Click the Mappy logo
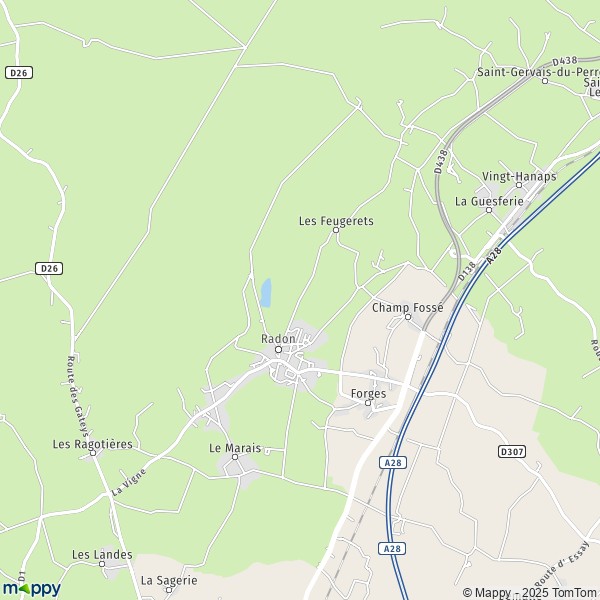This screenshot has width=600, height=600. tap(32, 589)
